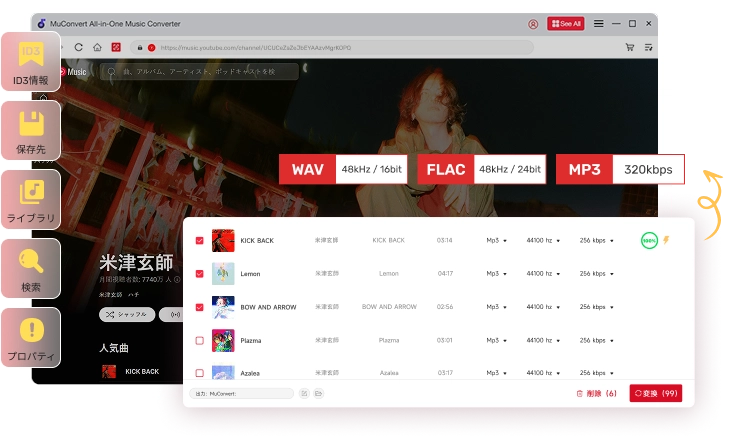Screen dimensions: 741x439
Task: Click the edit output path icon
Action: click(304, 393)
